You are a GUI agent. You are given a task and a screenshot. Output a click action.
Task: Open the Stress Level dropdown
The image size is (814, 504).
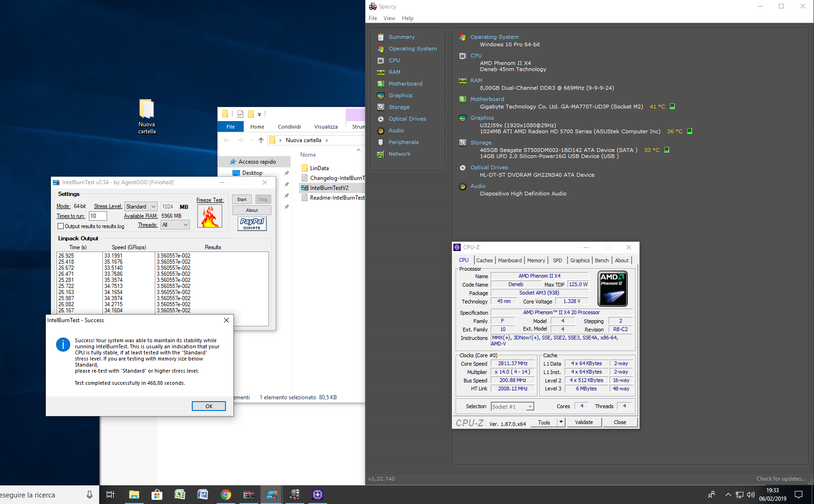[x=141, y=207]
